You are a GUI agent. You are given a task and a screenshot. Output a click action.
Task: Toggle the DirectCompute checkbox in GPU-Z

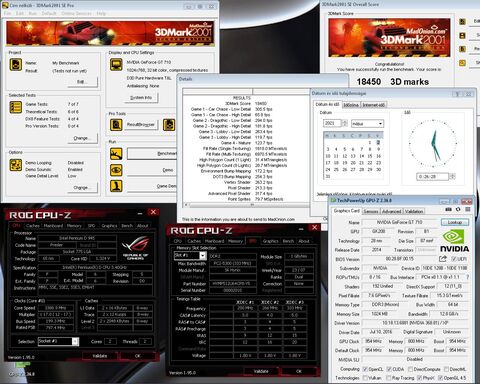(x=411, y=369)
